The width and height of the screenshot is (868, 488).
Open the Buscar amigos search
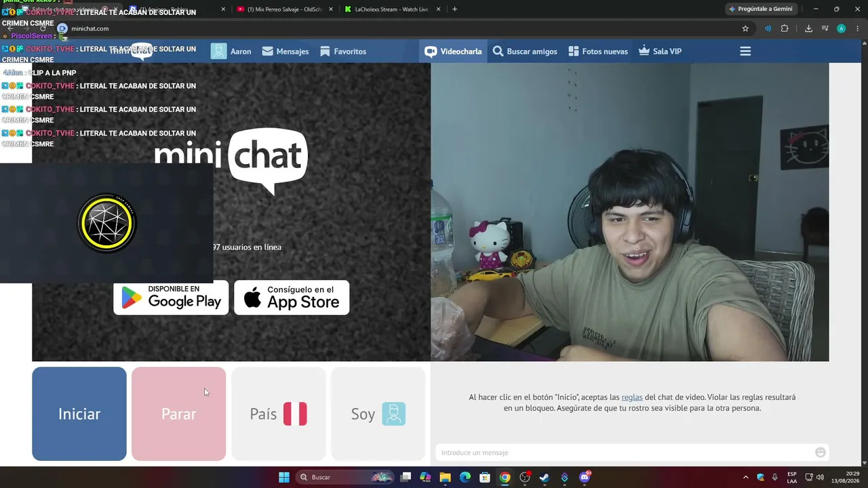[x=525, y=52]
